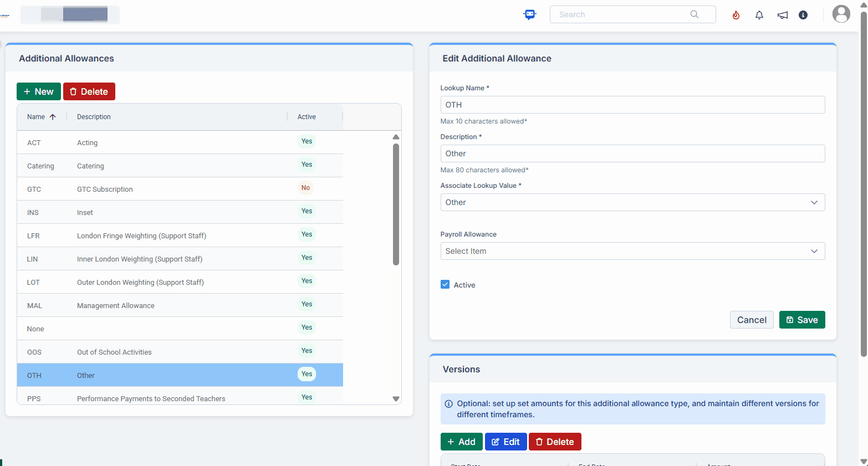Screen dimensions: 868x466
Task: Toggle the Active checkbox
Action: click(x=445, y=284)
